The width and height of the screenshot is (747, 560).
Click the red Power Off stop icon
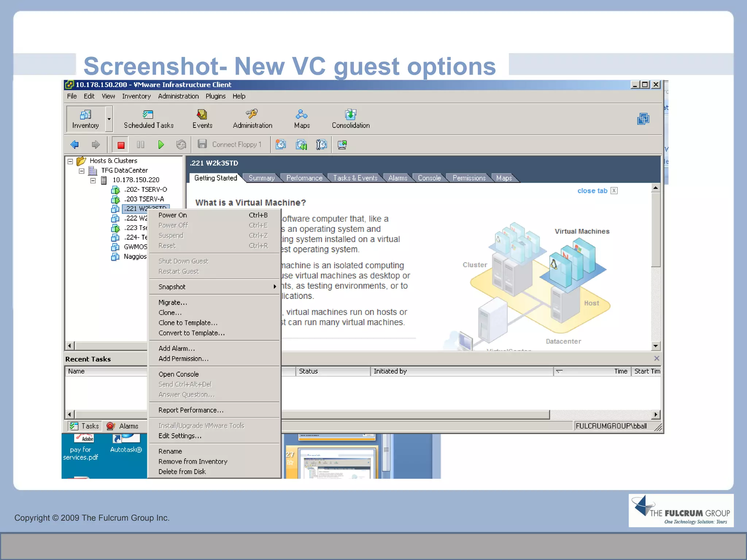pos(121,145)
